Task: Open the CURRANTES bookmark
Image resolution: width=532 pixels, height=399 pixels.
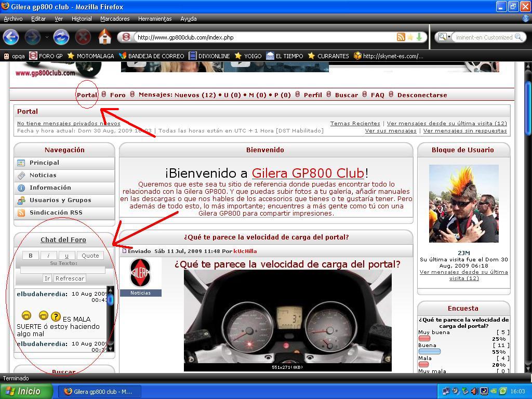Action: click(x=328, y=56)
